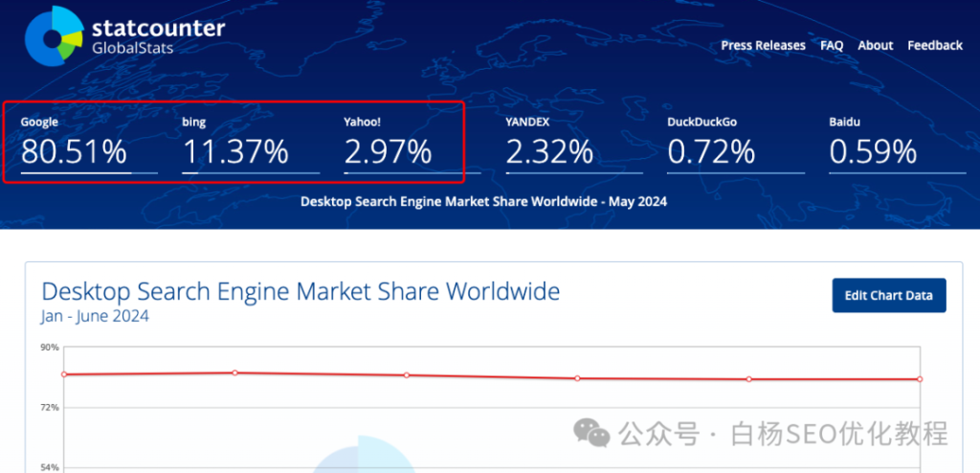Select the YANDEX 2.32% statistic
This screenshot has height=473, width=980.
pos(574,145)
